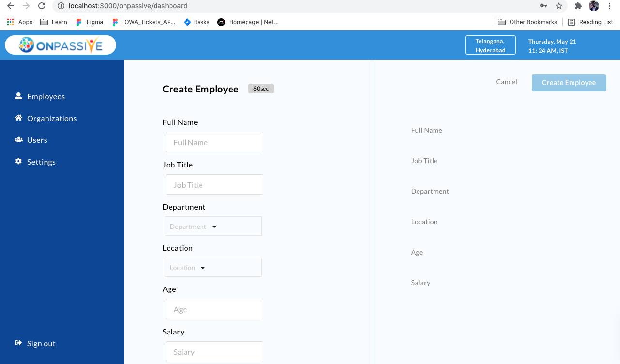Click the browser extensions puzzle icon

[x=578, y=6]
